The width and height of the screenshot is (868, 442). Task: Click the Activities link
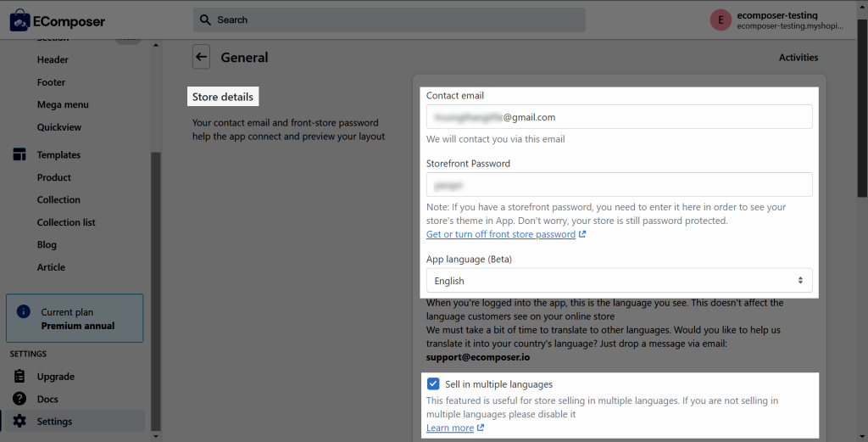[x=798, y=57]
